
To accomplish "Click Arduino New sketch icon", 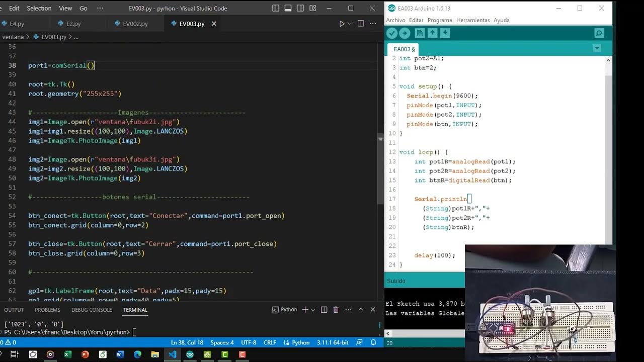I will [x=420, y=33].
